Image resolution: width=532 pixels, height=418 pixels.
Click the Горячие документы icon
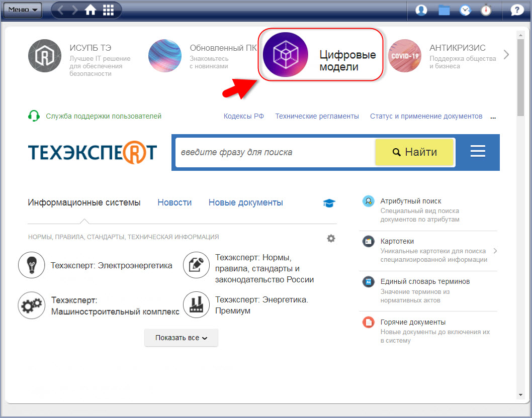pos(368,322)
